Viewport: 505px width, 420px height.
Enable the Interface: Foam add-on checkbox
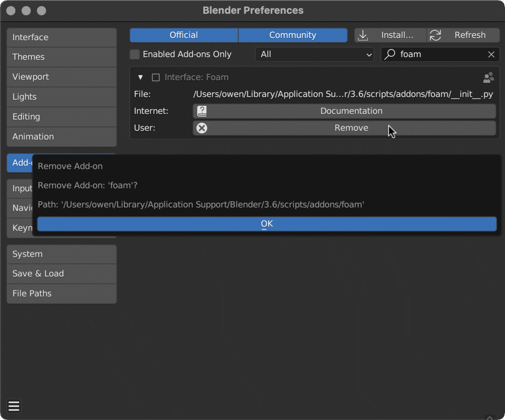156,77
